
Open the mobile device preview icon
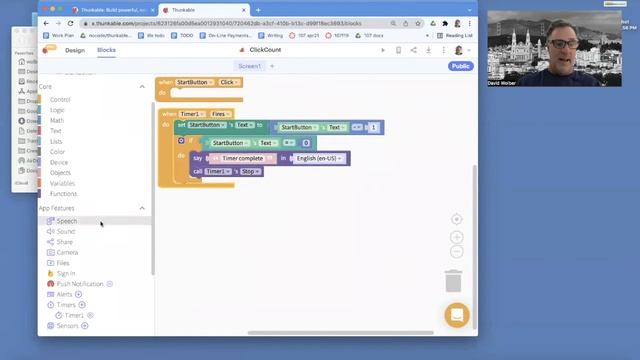click(398, 50)
